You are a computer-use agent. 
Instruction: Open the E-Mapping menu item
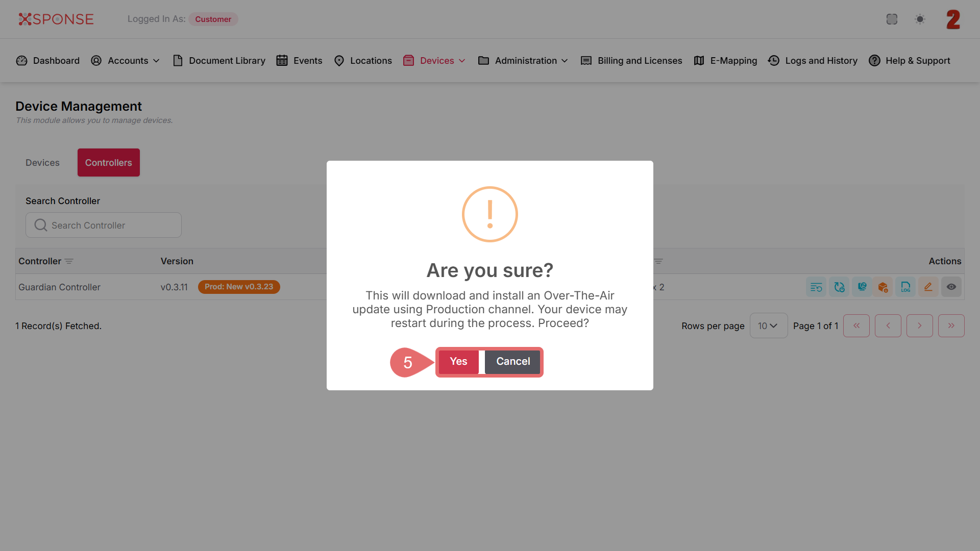point(725,61)
